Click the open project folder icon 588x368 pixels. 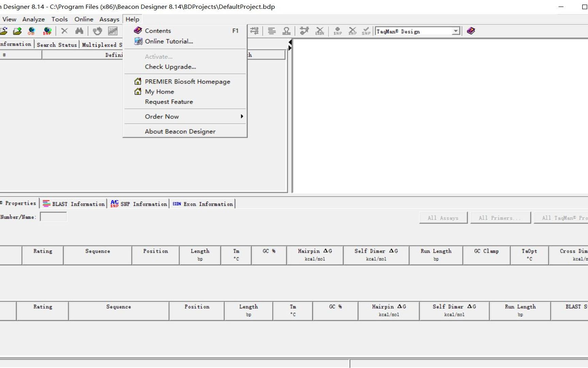[3, 31]
